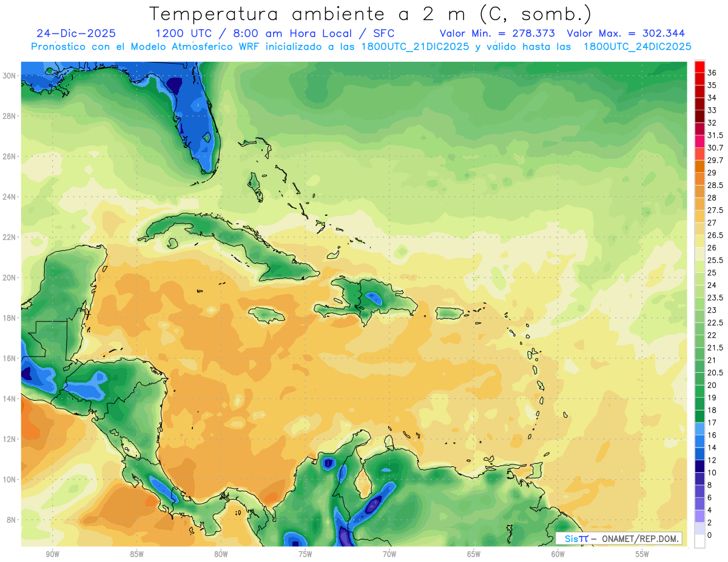This screenshot has height=562, width=728.
Task: Click legend label "21.5"
Action: pos(715,348)
